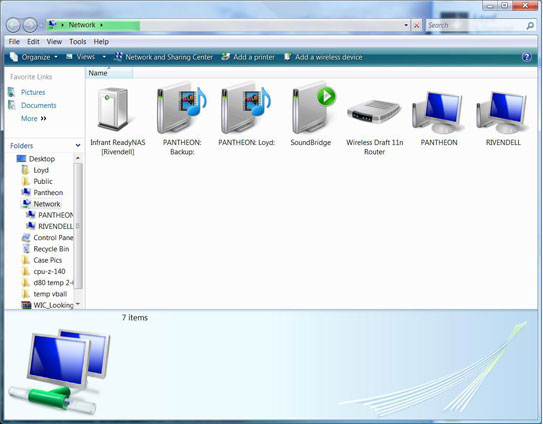The image size is (543, 424).
Task: Open the Organize dropdown arrow
Action: coord(56,57)
